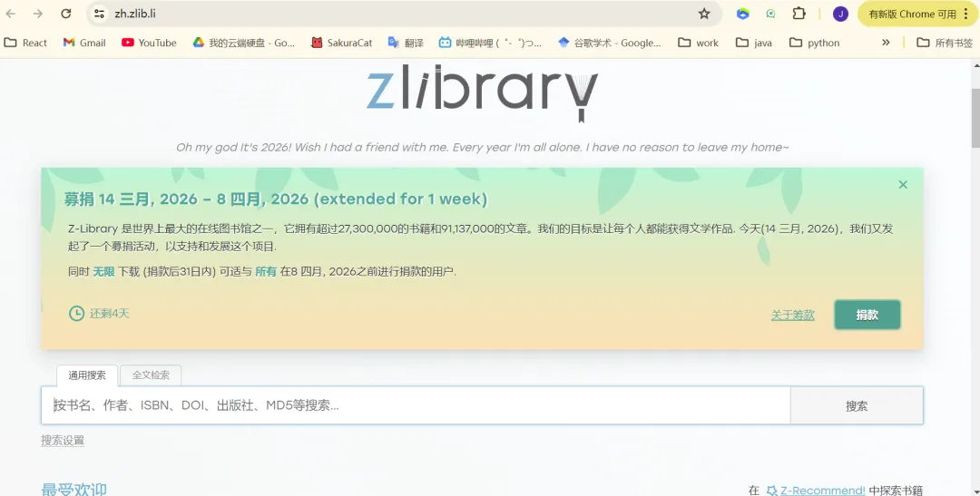
Task: Focus the book search input field
Action: (x=416, y=405)
